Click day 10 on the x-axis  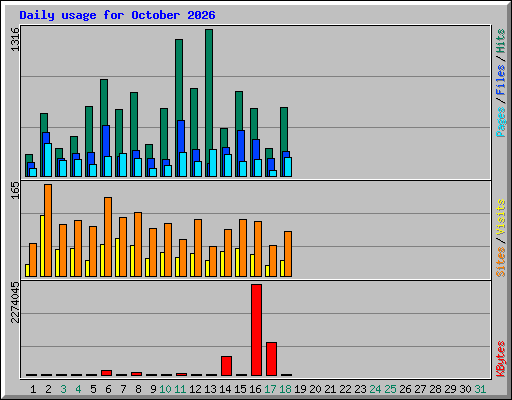(165, 389)
